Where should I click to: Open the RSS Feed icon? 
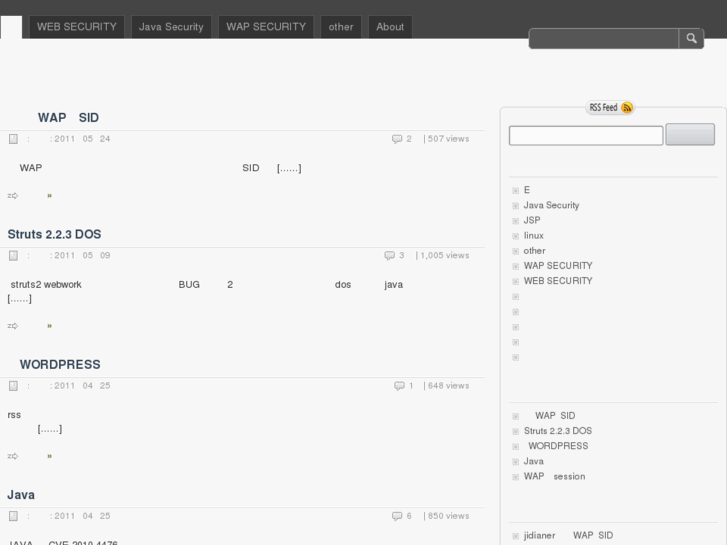point(627,108)
